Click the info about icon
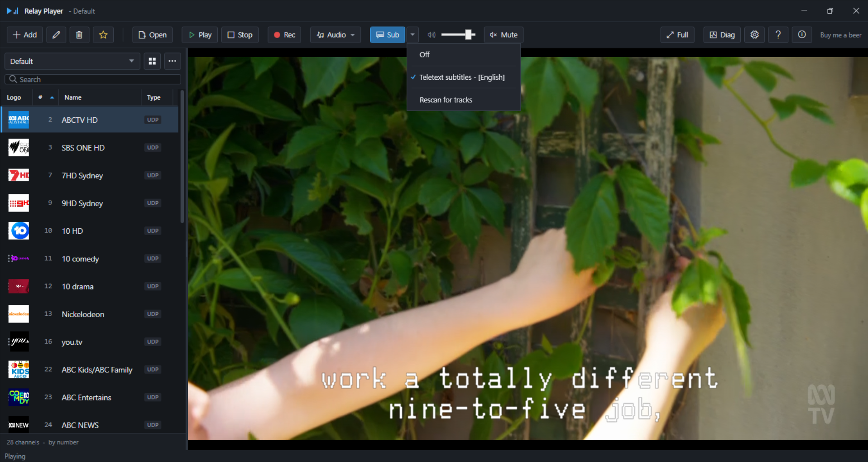Image resolution: width=868 pixels, height=462 pixels. point(801,35)
